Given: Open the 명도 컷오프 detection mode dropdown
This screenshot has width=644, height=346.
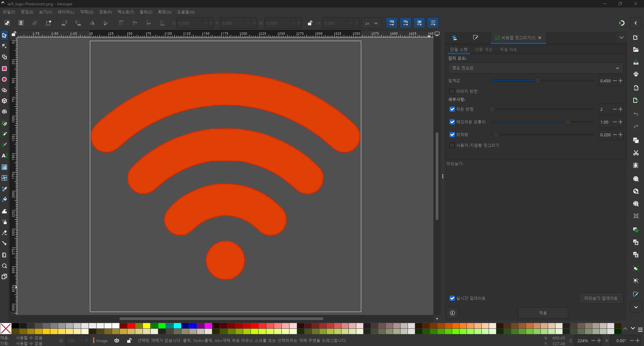Looking at the screenshot, I should (x=535, y=68).
